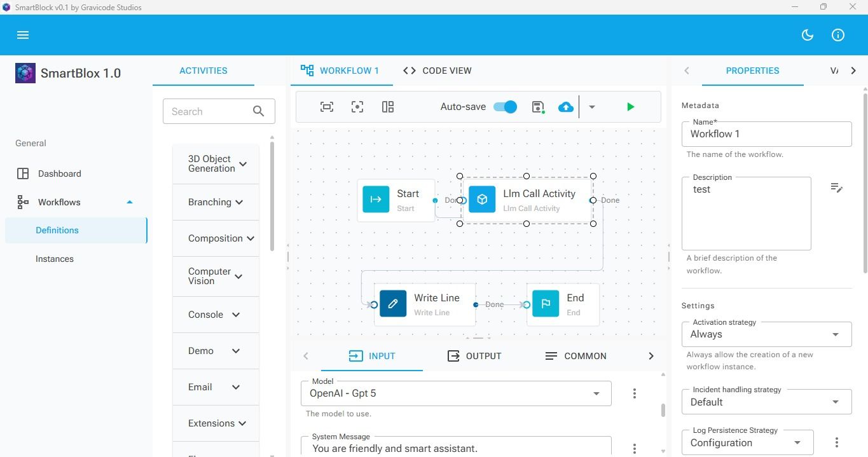This screenshot has height=457, width=868.
Task: Open the Activation strategy dropdown
Action: (x=766, y=334)
